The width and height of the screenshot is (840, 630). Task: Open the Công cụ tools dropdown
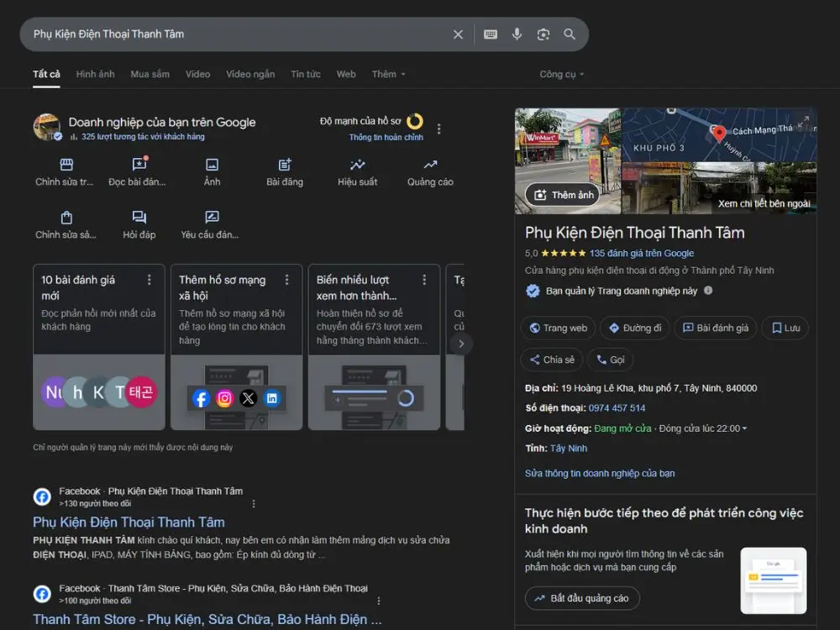(x=561, y=74)
